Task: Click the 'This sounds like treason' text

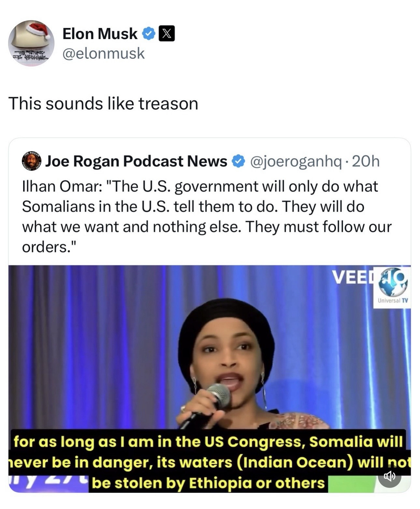Action: pyautogui.click(x=103, y=103)
